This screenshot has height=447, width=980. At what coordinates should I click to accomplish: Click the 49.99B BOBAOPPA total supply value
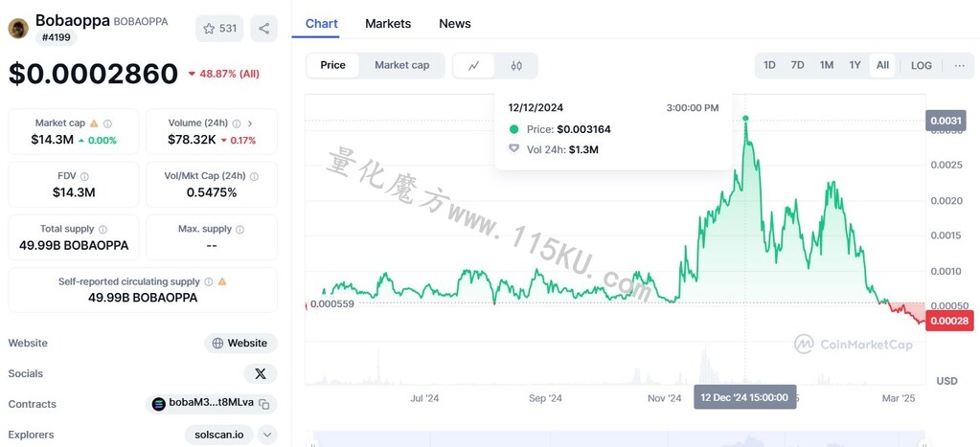click(x=74, y=245)
